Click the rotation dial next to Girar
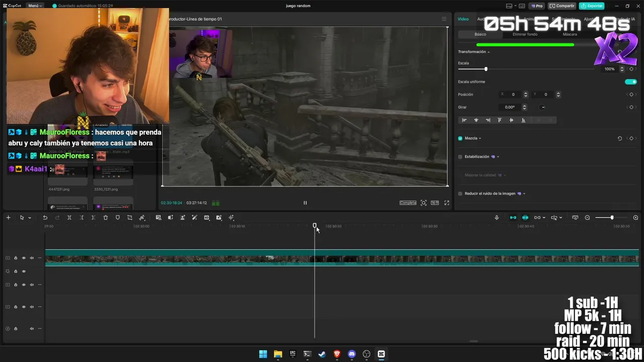The width and height of the screenshot is (644, 362). [543, 107]
